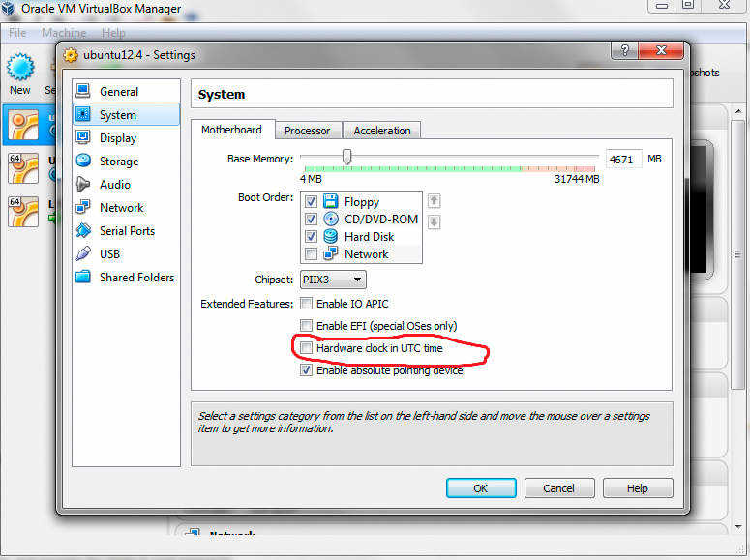Click the 4 MB minimum memory label

tap(311, 179)
